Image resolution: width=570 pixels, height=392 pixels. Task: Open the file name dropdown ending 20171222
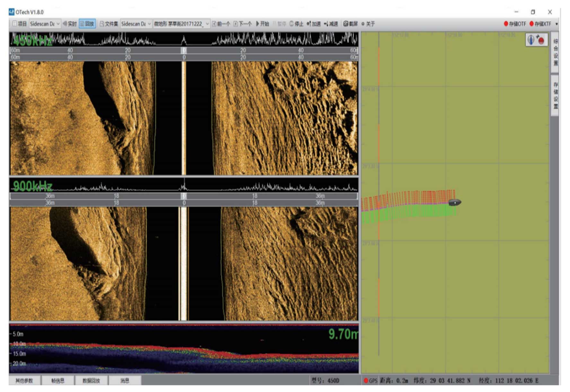[x=181, y=24]
